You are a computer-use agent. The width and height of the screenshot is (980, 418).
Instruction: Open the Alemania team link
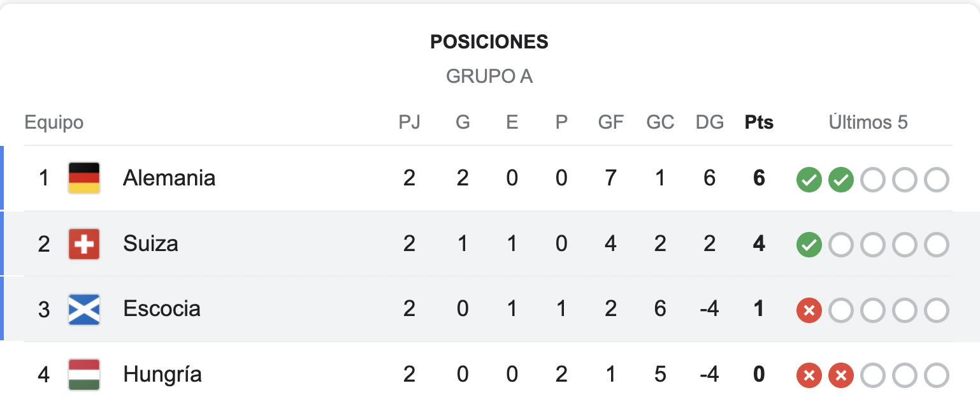coord(169,178)
